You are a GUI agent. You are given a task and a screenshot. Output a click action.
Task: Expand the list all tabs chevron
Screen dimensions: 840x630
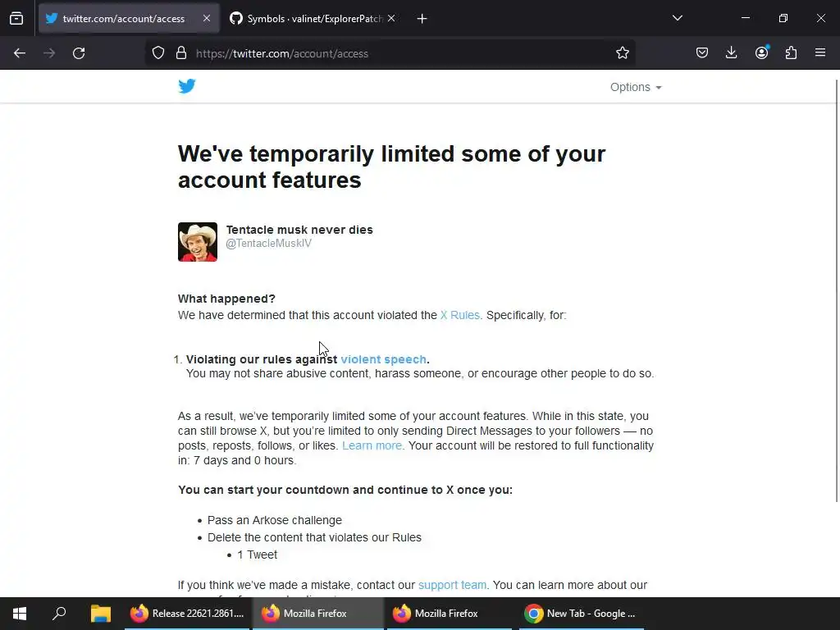tap(677, 18)
